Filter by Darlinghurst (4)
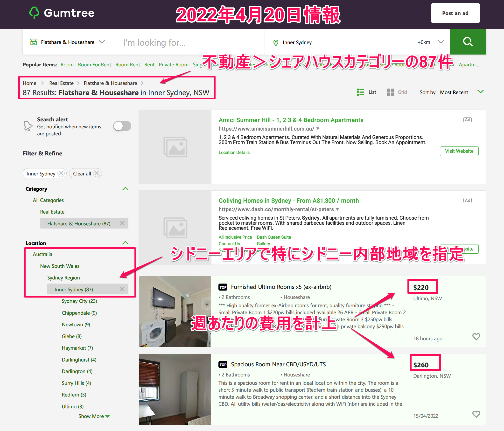 79,360
